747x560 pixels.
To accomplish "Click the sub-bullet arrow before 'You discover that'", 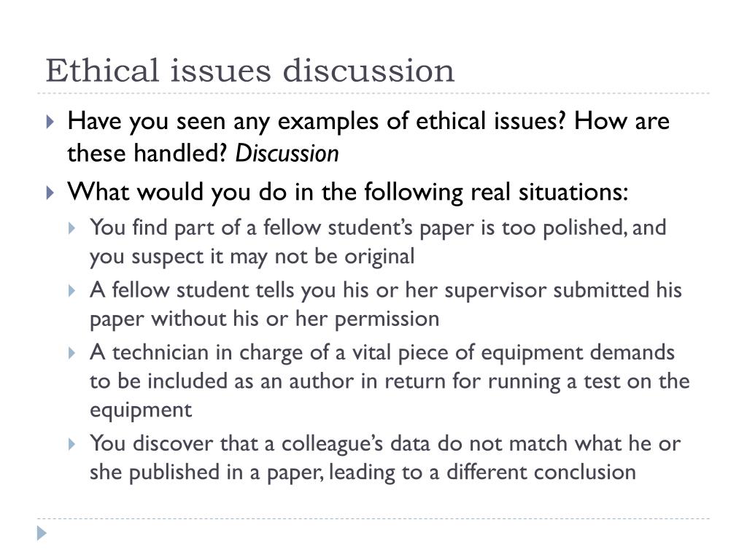I will (72, 444).
